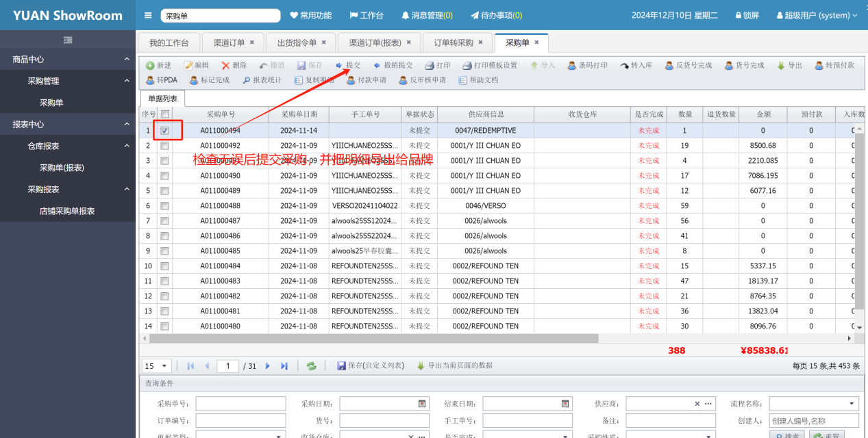The height and width of the screenshot is (438, 868).
Task: Uncheck the checkbox for A011000494
Action: 164,130
